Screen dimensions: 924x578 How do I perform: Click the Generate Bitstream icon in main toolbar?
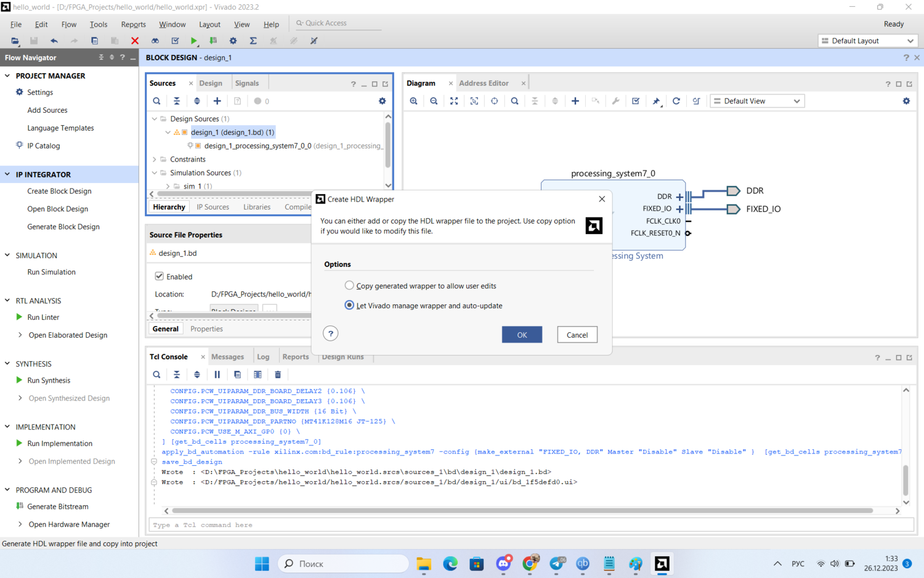pyautogui.click(x=213, y=41)
